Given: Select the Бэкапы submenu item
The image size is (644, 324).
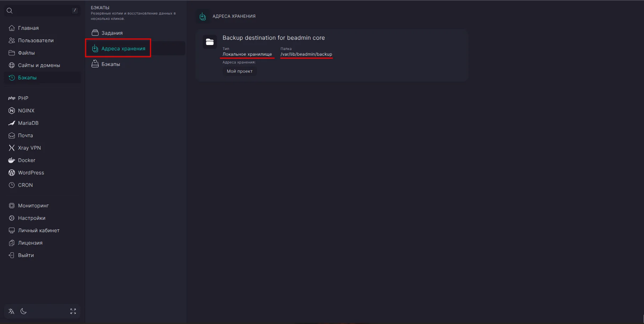Looking at the screenshot, I should tap(110, 64).
